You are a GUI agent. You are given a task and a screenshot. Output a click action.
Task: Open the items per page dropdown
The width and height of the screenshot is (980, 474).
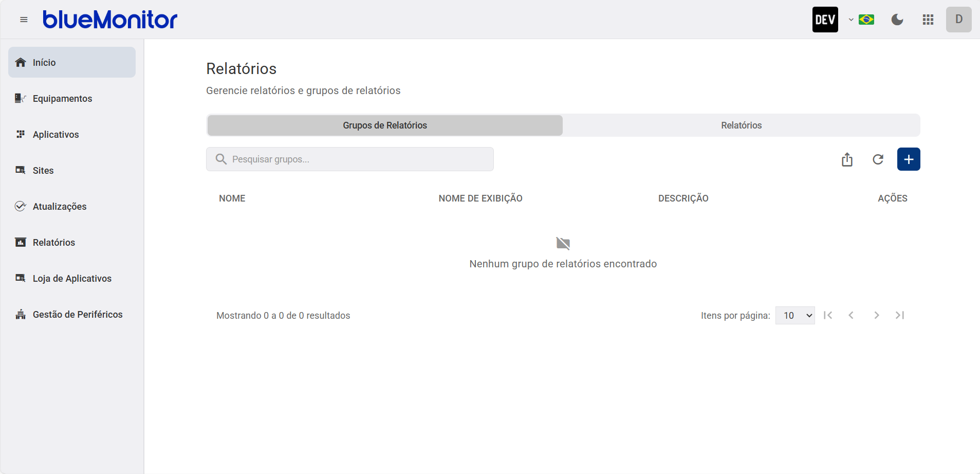click(795, 316)
